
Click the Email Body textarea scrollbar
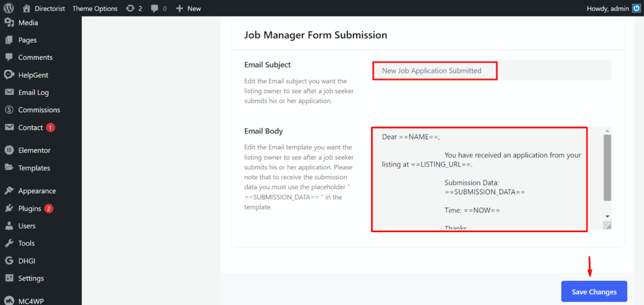click(x=607, y=170)
